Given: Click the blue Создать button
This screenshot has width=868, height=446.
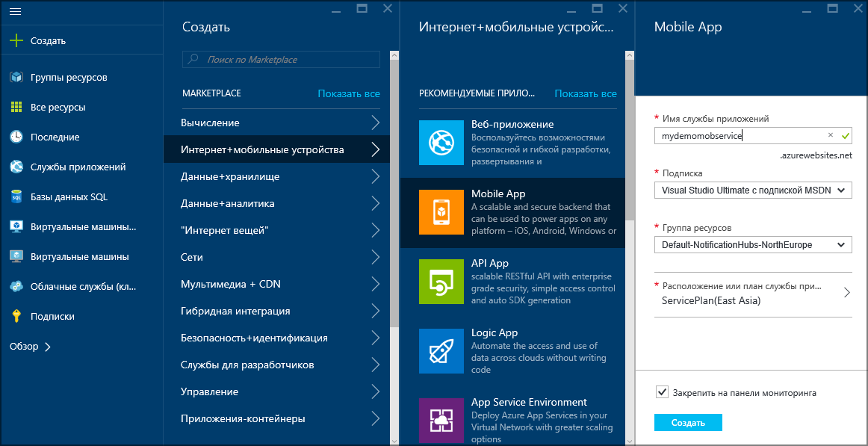Looking at the screenshot, I should click(x=687, y=422).
